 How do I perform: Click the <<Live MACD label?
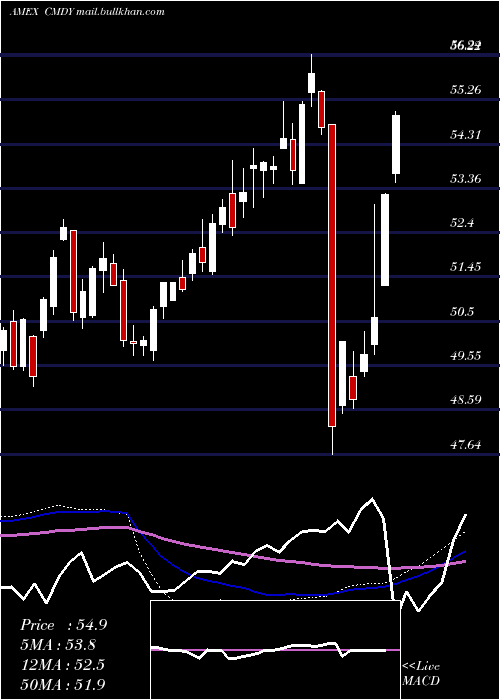(x=421, y=673)
